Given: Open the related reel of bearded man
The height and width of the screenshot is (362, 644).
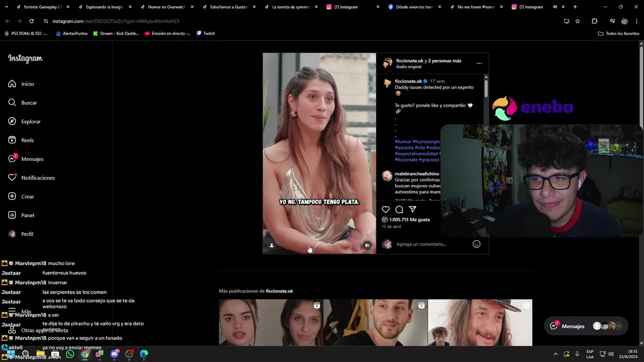Looking at the screenshot, I should pyautogui.click(x=375, y=323).
